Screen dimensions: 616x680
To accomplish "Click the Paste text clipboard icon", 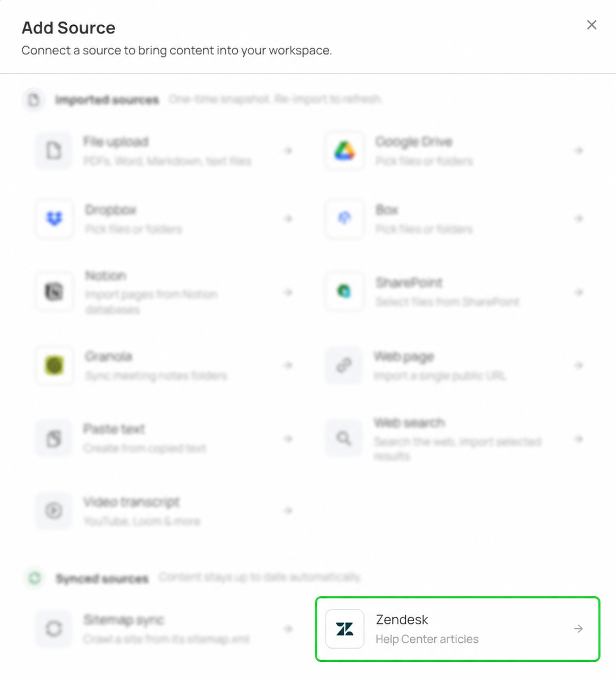I will pos(54,439).
